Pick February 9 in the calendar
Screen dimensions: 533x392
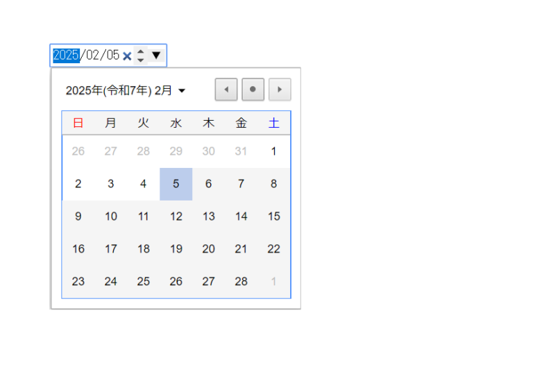(78, 216)
